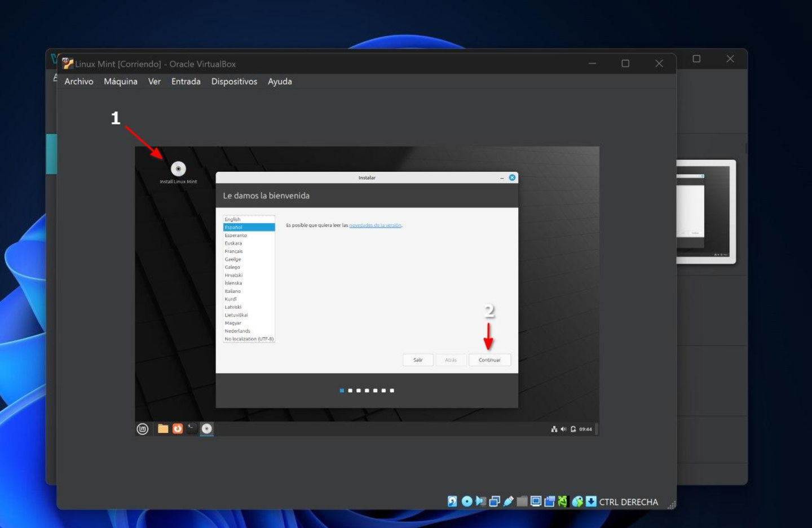The width and height of the screenshot is (812, 528).
Task: Open the Entrada menu
Action: pyautogui.click(x=186, y=82)
